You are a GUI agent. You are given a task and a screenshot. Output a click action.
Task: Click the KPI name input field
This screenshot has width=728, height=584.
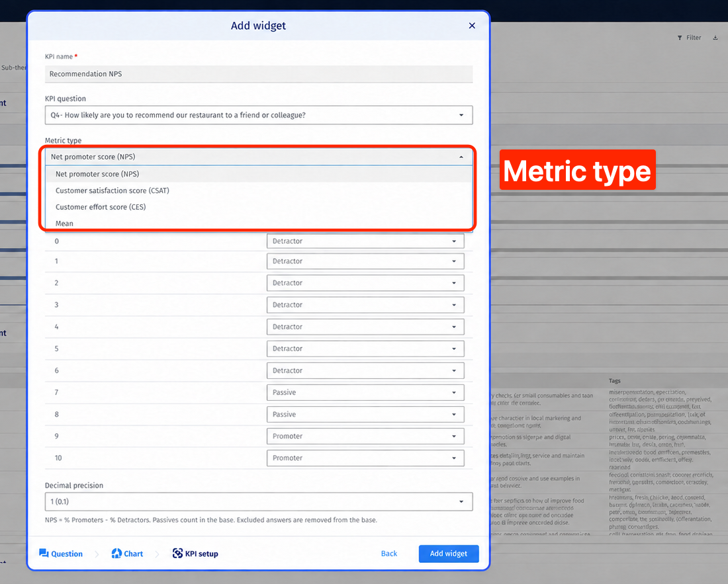tap(259, 74)
